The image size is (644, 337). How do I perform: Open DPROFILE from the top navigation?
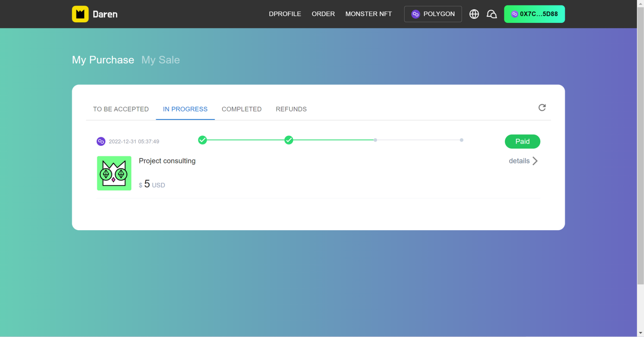pos(285,14)
